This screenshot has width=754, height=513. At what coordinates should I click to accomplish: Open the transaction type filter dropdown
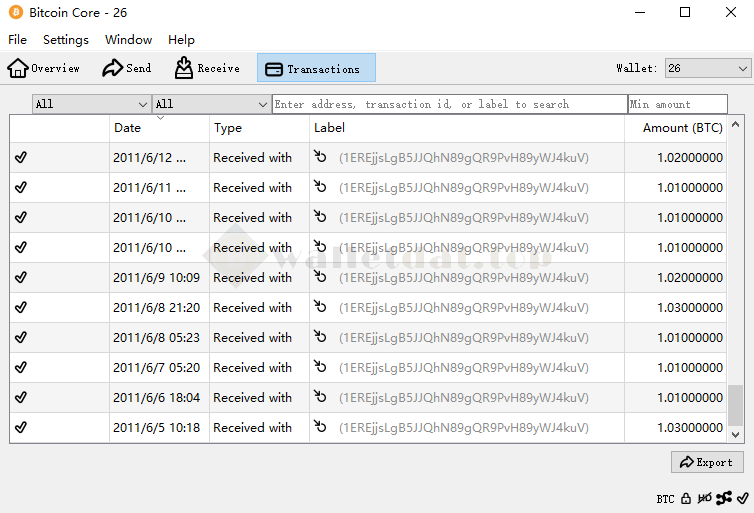tap(211, 104)
